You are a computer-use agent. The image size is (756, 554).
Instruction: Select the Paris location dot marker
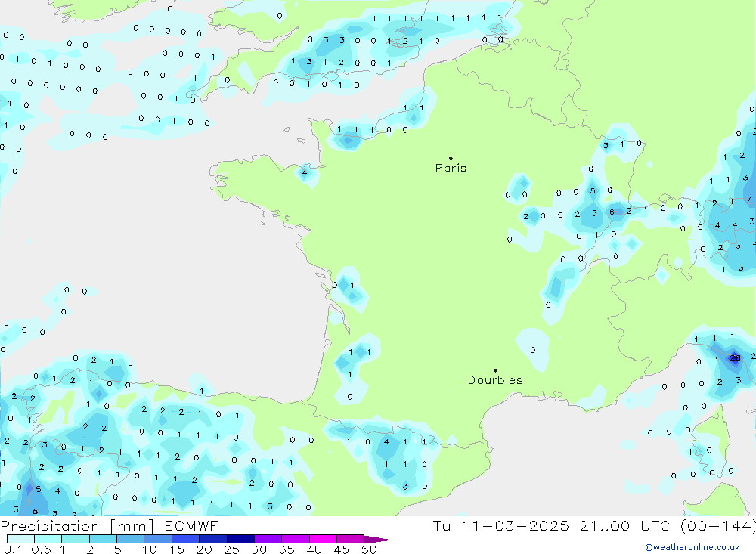tap(451, 158)
